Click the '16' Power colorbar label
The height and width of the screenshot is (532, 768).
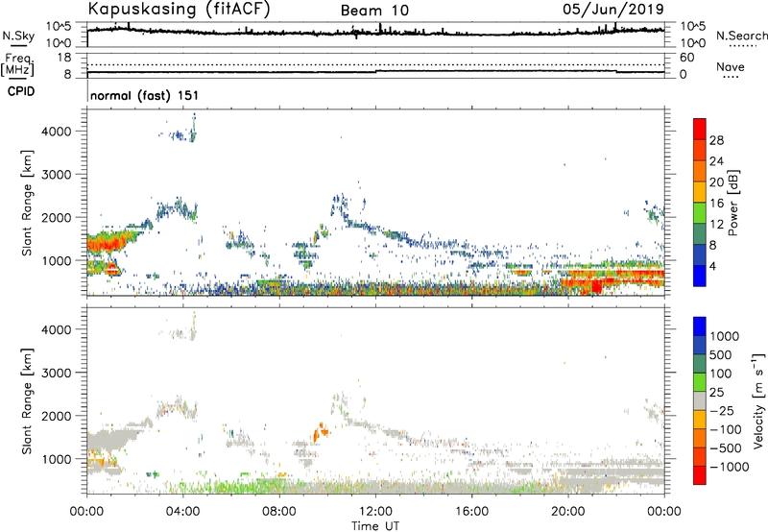[x=716, y=204]
